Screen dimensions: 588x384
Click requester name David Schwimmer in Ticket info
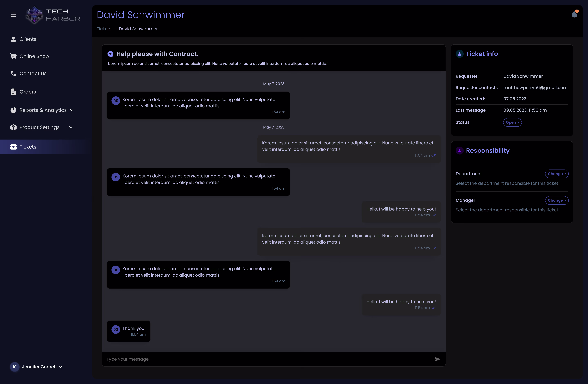click(x=523, y=76)
